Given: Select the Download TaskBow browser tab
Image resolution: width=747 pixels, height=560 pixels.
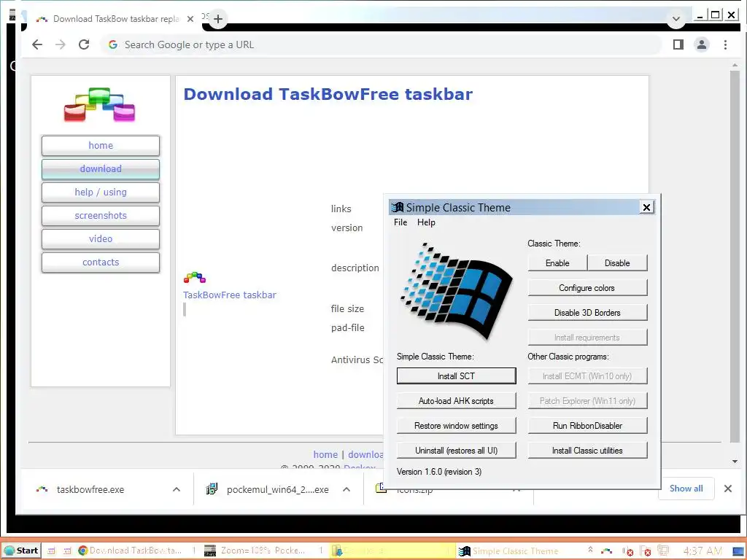Looking at the screenshot, I should pos(115,19).
